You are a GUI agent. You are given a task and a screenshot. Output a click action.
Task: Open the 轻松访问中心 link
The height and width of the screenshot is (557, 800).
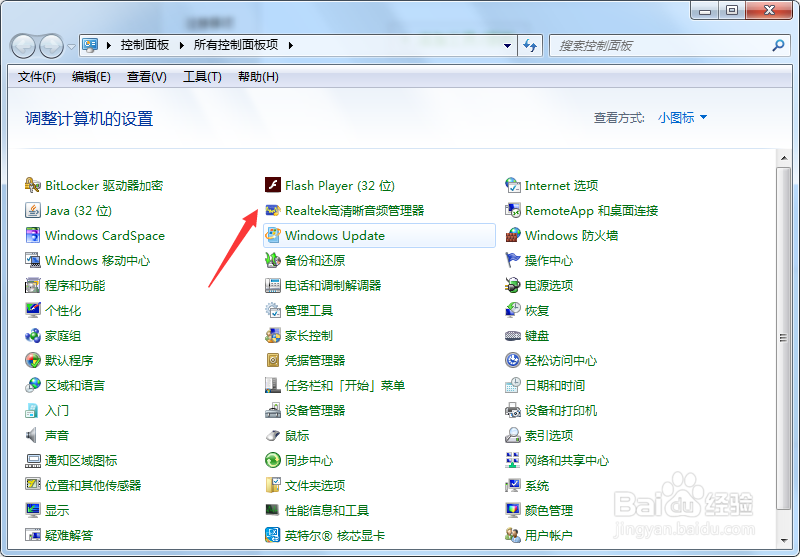561,361
